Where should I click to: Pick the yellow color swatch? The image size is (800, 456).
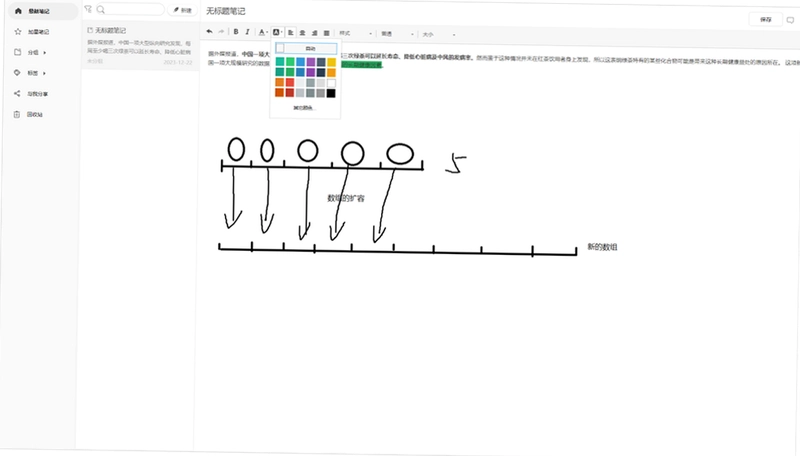pyautogui.click(x=331, y=62)
